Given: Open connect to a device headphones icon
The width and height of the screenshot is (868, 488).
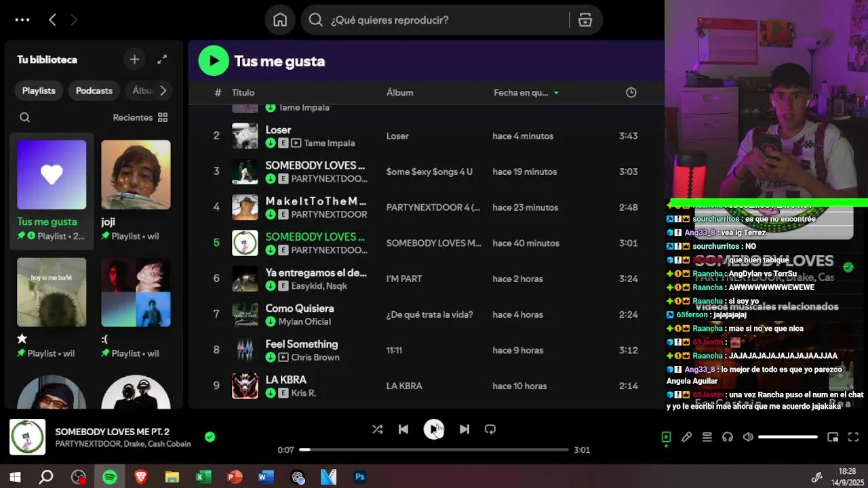Looking at the screenshot, I should (728, 437).
